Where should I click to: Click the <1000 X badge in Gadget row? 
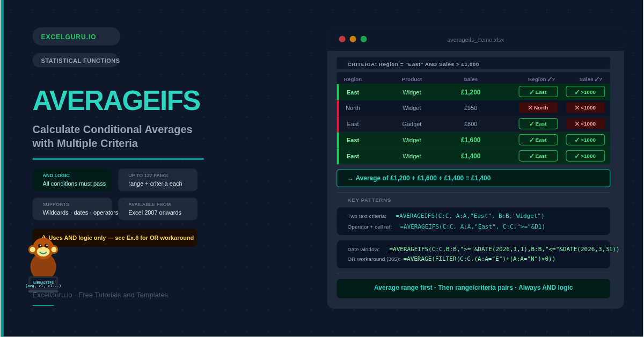tap(585, 124)
